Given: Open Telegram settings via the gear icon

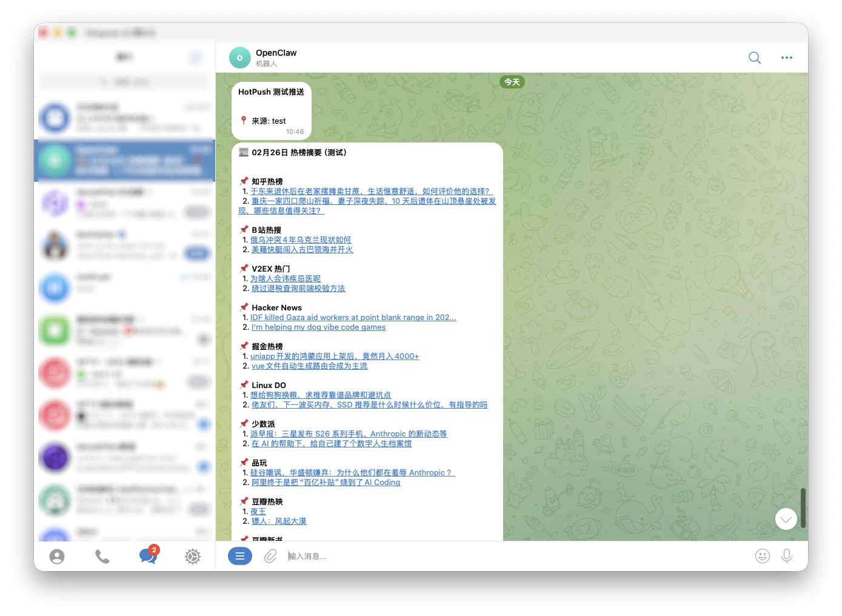Looking at the screenshot, I should [193, 555].
